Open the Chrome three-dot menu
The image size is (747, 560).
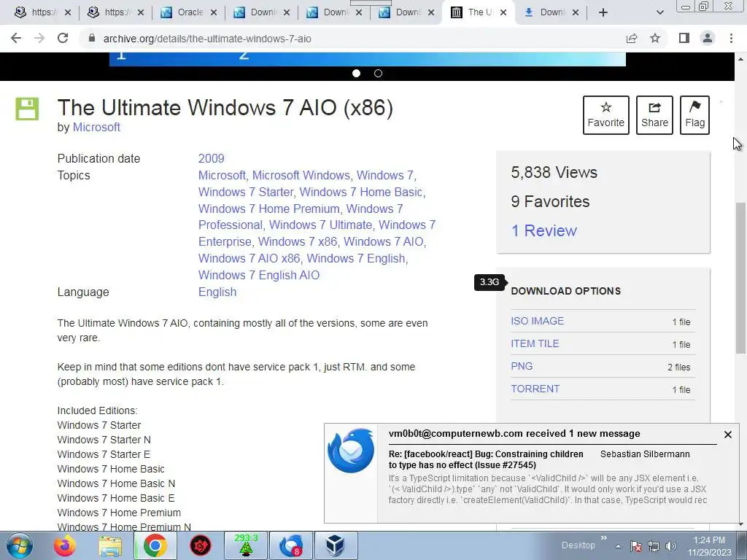(731, 38)
